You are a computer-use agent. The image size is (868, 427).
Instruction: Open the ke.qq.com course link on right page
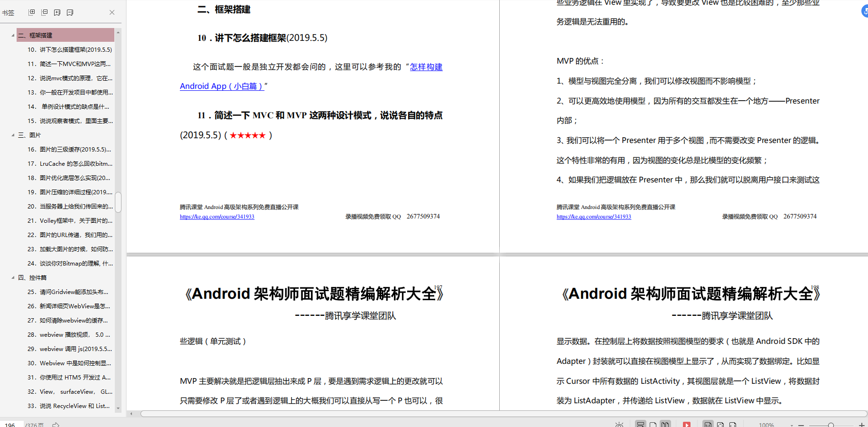coord(594,217)
